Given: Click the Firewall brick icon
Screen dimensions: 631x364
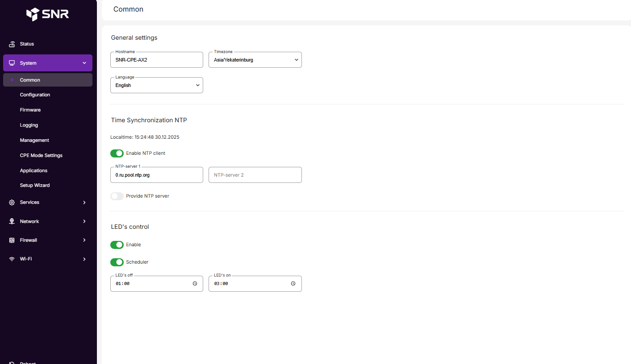Looking at the screenshot, I should (12, 240).
